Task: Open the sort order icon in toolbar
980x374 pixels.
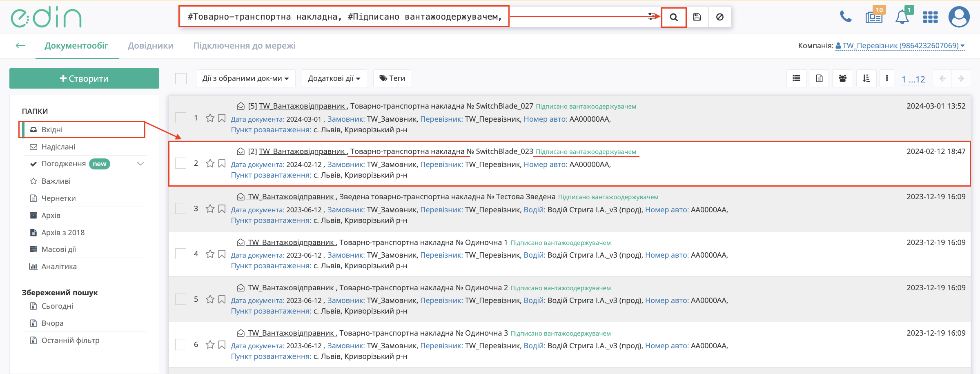Action: tap(866, 78)
